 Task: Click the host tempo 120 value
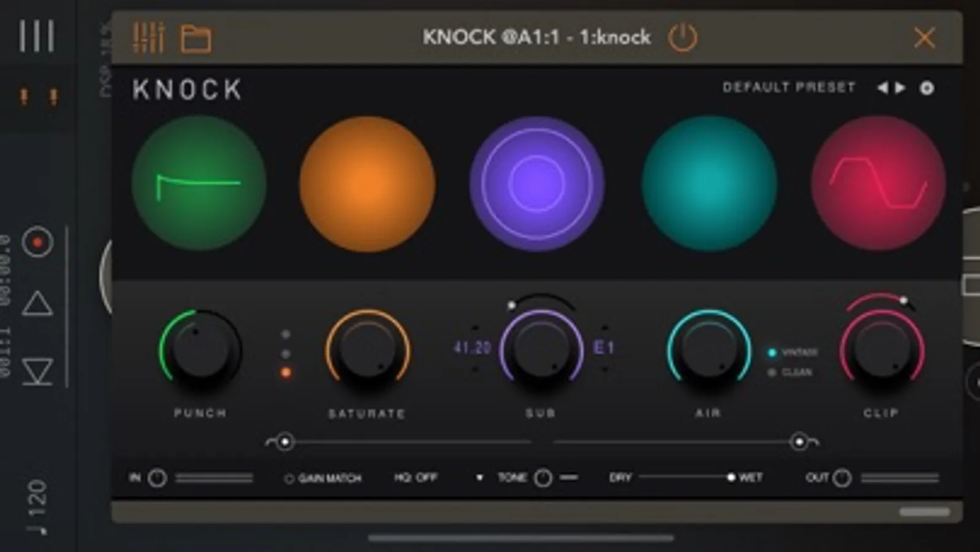click(x=37, y=498)
